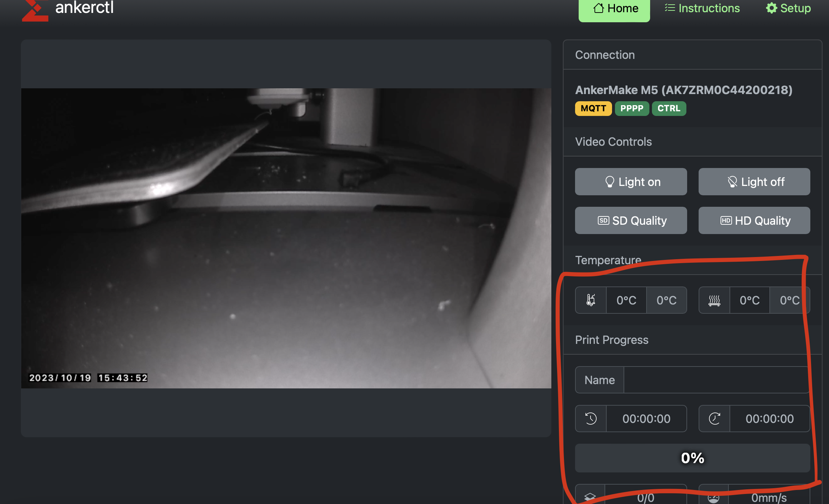Image resolution: width=829 pixels, height=504 pixels.
Task: Click the heated bed temperature icon
Action: click(714, 300)
